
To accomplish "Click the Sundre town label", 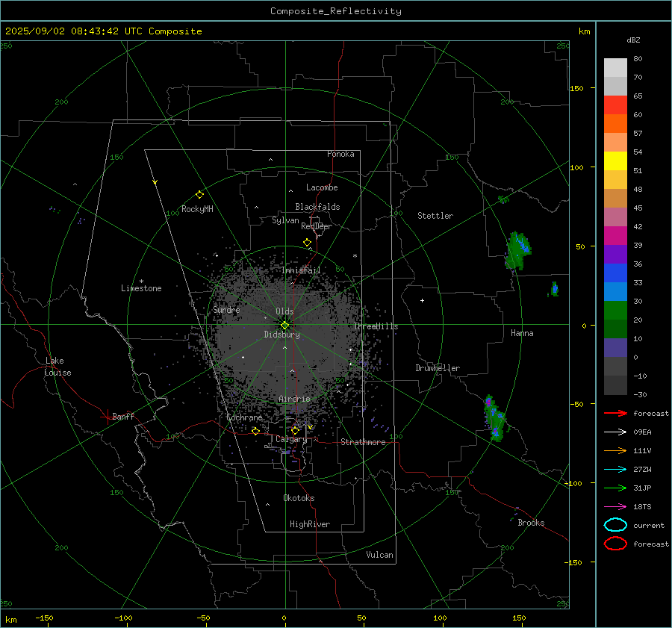I will pos(226,310).
